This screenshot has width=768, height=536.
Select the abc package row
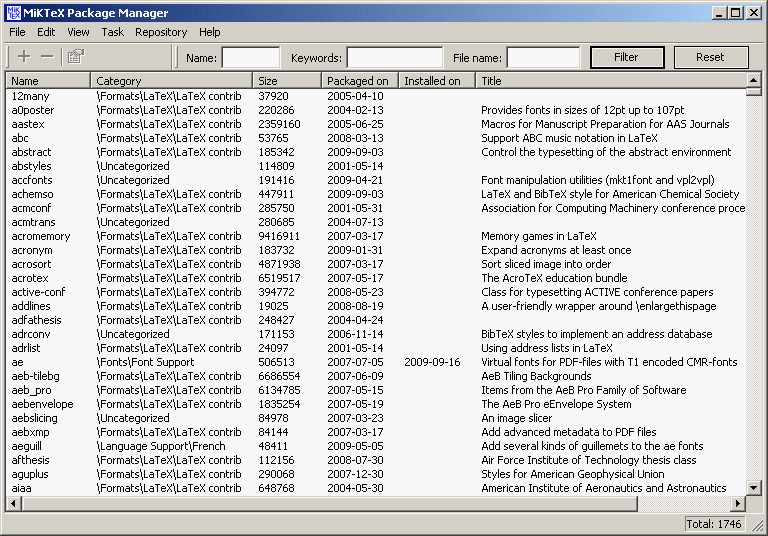point(376,138)
